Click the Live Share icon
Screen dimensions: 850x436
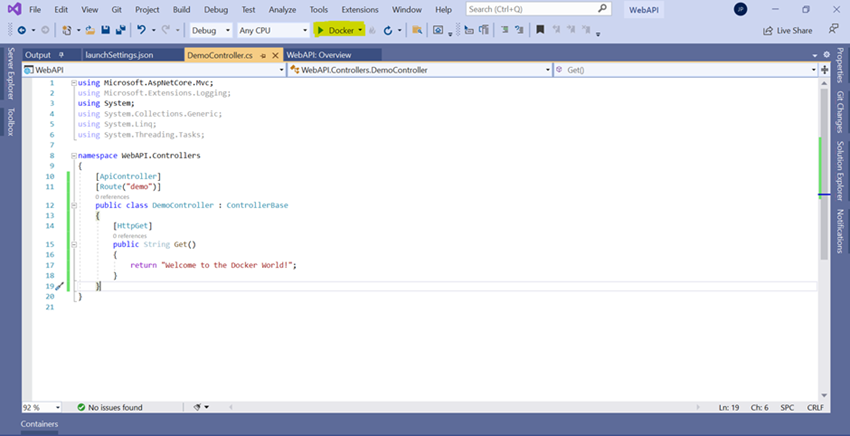pos(768,30)
